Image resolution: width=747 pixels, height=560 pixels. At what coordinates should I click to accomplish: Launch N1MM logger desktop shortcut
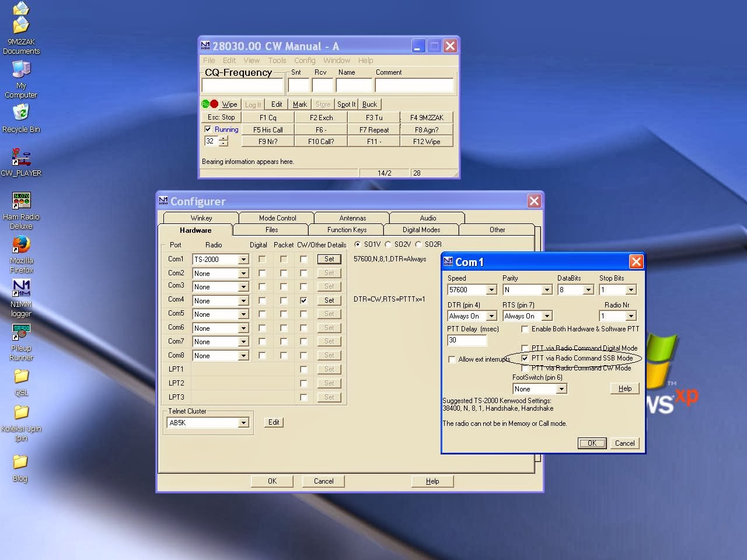coord(21,288)
